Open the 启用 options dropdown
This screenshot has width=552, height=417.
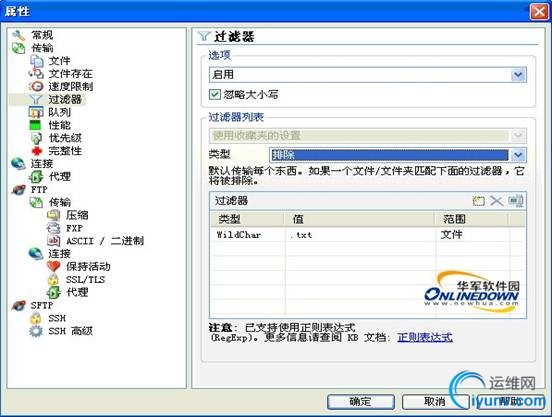click(518, 75)
